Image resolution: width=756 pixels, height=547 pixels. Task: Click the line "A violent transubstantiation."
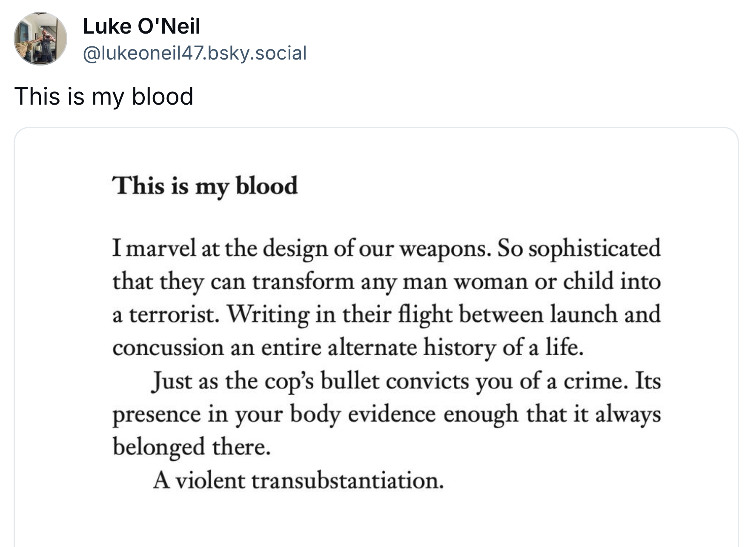point(298,481)
